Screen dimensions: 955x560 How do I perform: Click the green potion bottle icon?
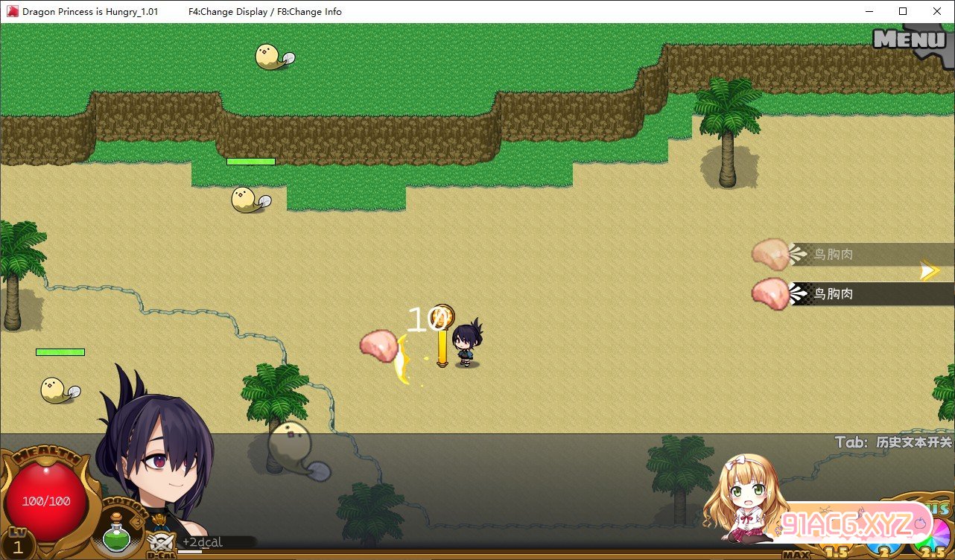click(115, 535)
